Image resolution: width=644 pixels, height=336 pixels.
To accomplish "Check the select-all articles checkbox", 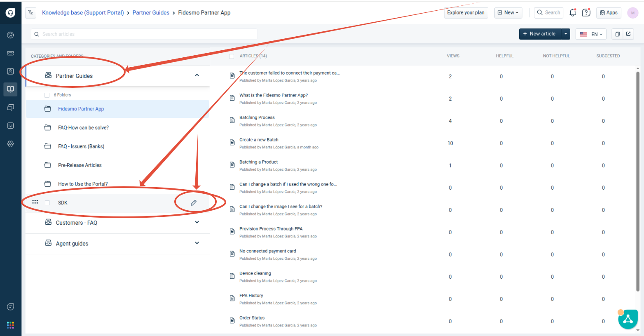I will pyautogui.click(x=232, y=56).
